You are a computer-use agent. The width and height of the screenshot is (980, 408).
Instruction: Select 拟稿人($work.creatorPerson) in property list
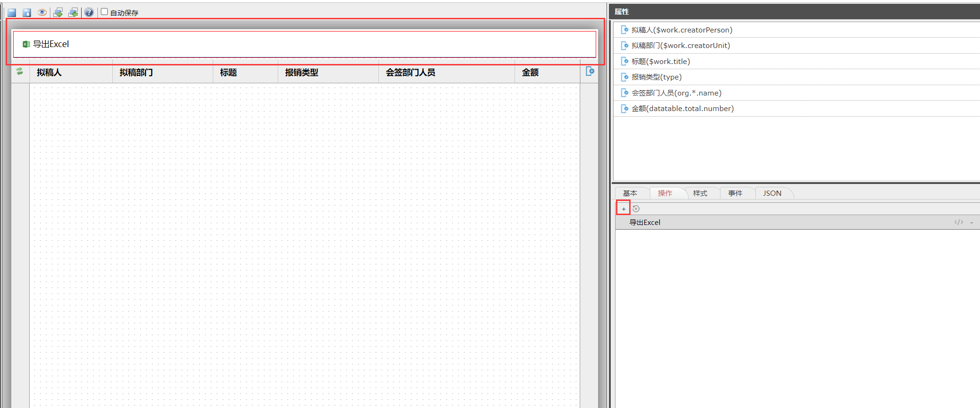[797, 30]
